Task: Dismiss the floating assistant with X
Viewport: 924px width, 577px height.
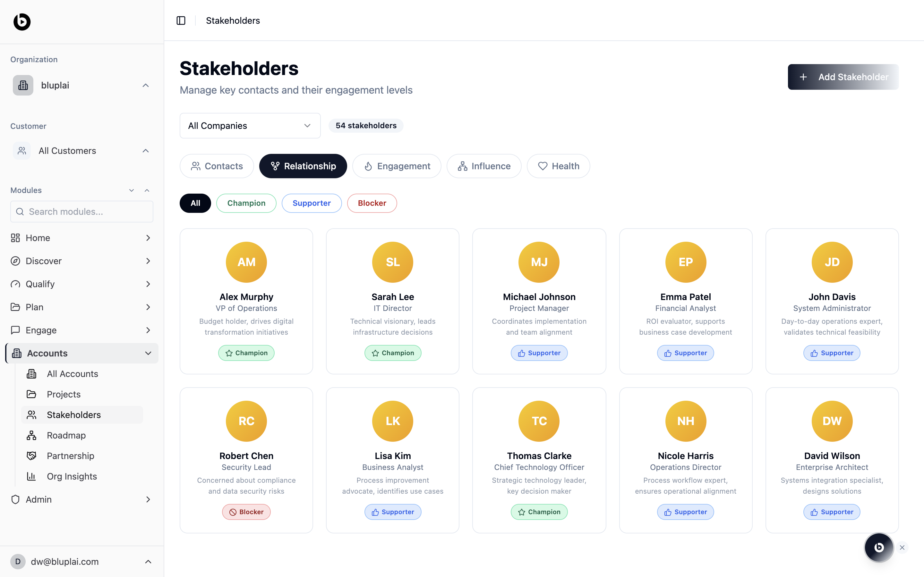Action: 902,548
